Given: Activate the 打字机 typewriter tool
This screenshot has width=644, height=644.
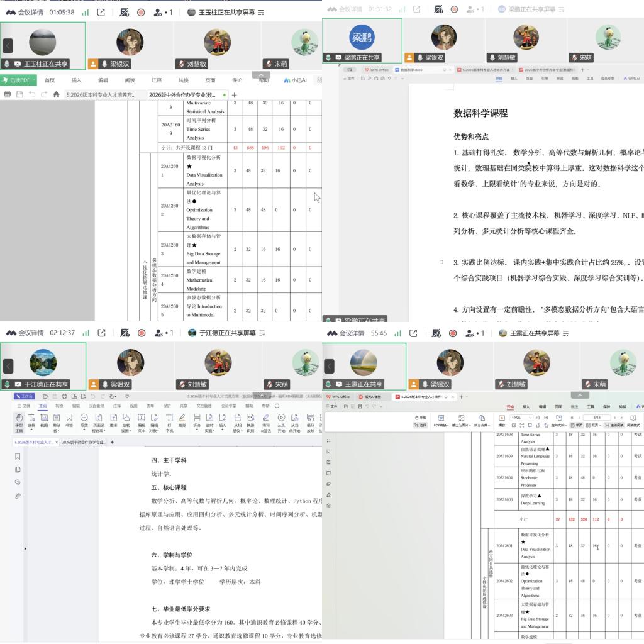Looking at the screenshot, I should [169, 422].
